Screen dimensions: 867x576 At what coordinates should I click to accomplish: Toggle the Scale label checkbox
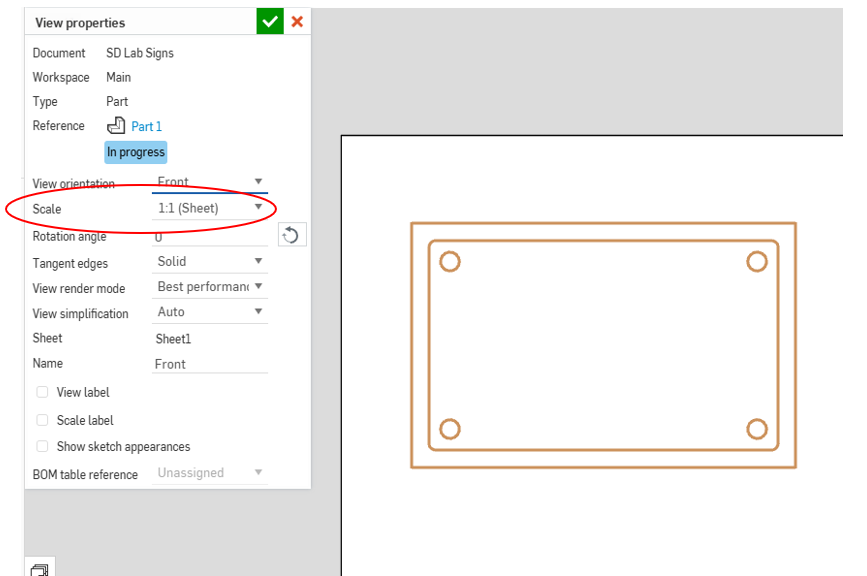coord(42,420)
